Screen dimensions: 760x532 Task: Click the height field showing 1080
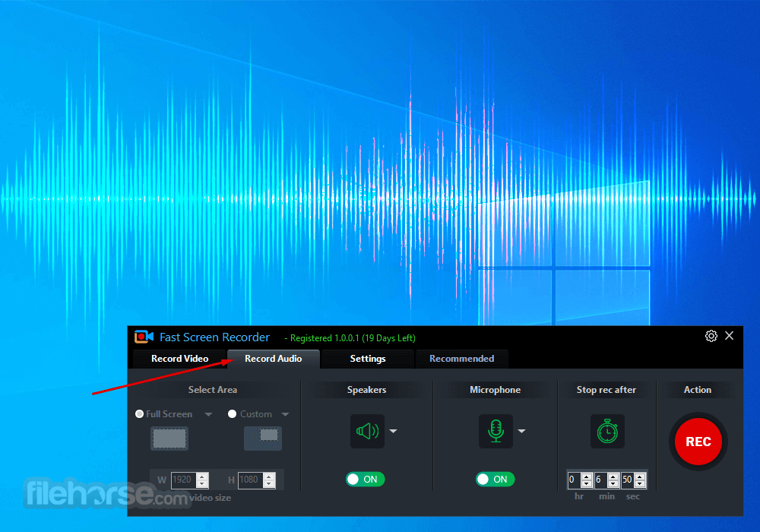coord(250,480)
